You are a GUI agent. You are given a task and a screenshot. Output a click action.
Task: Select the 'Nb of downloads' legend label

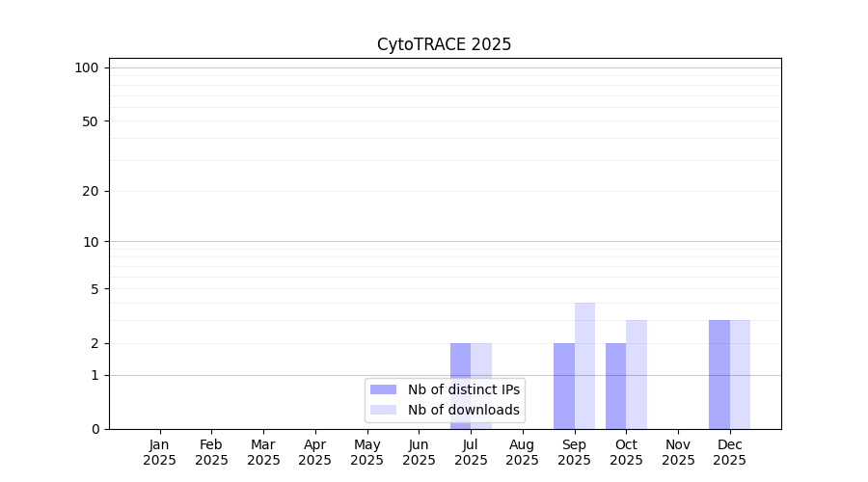[464, 410]
